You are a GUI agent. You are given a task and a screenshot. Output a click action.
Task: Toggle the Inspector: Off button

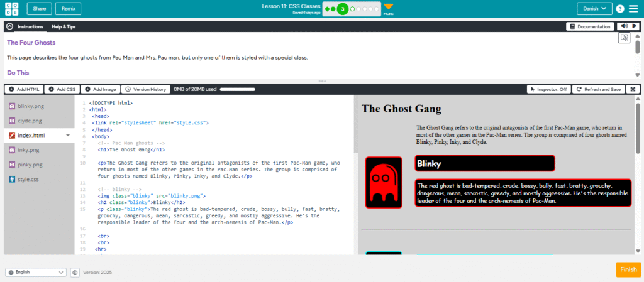(x=548, y=89)
